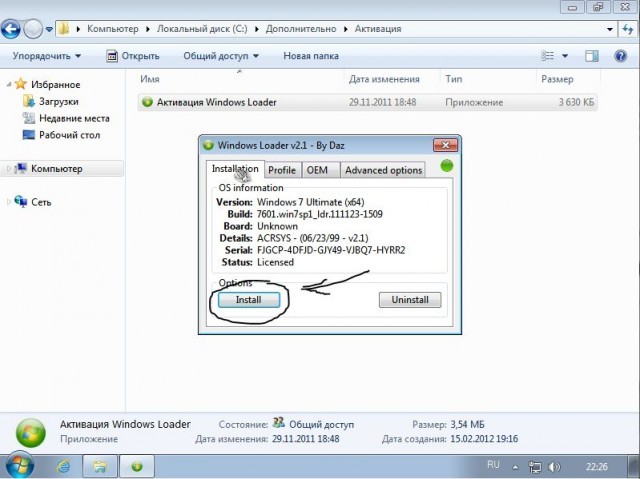640x479 pixels.
Task: Click Дополнительно in the address path
Action: pos(301,29)
